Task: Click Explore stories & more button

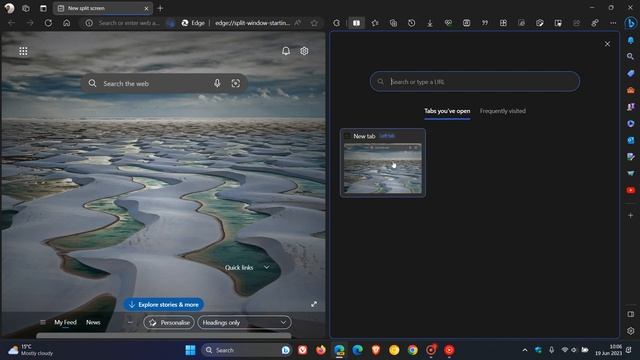Action: (x=164, y=304)
